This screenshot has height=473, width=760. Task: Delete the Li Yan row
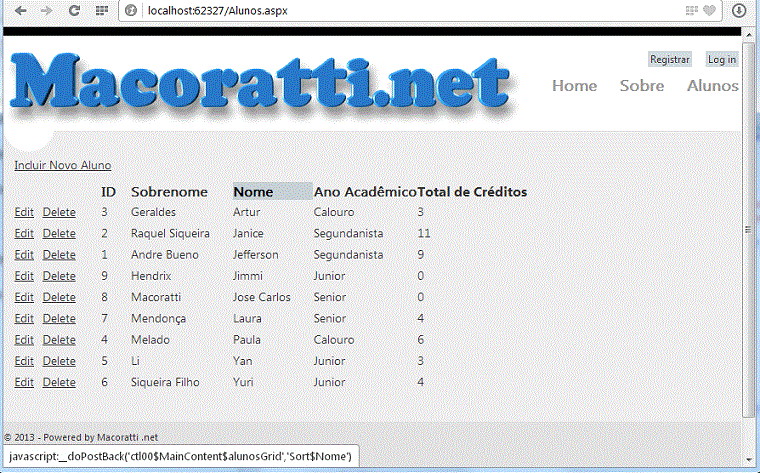(x=59, y=362)
